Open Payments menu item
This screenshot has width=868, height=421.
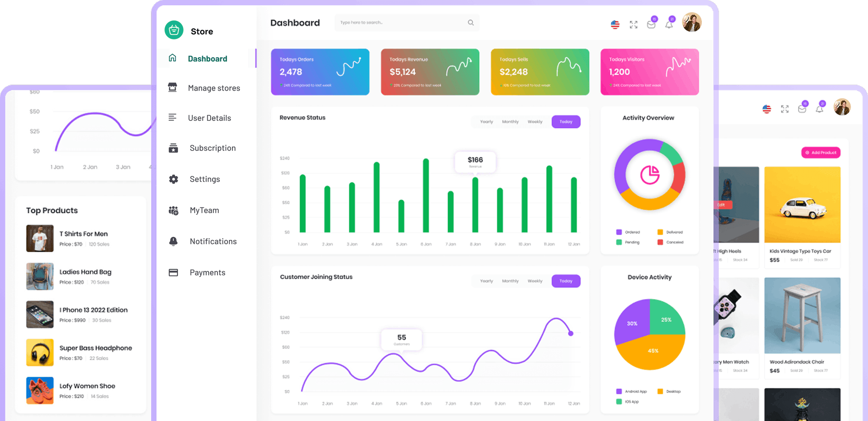(x=207, y=273)
